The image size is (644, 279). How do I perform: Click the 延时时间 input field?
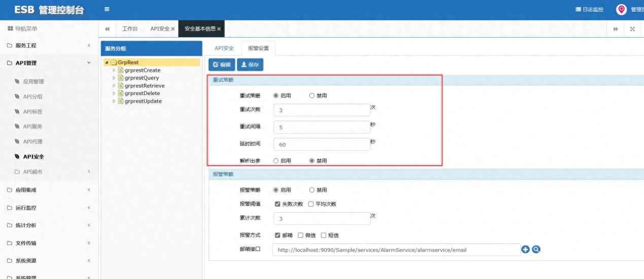point(322,144)
